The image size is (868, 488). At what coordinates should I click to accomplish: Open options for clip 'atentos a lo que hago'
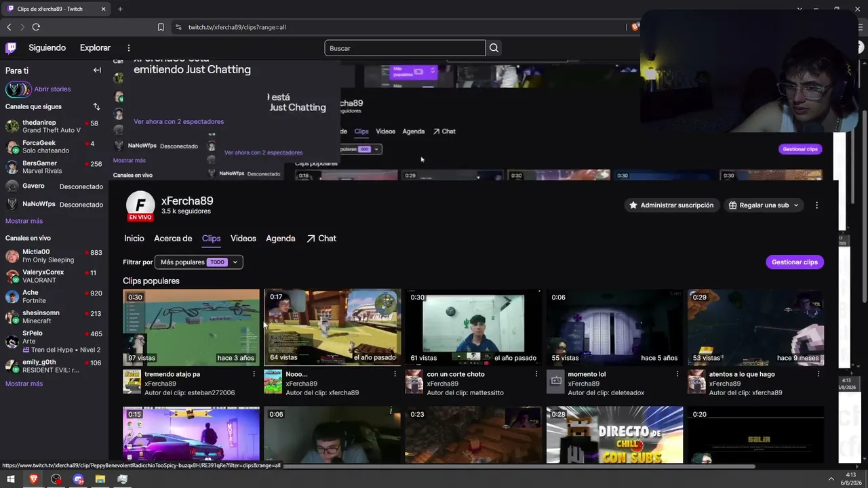(x=818, y=374)
